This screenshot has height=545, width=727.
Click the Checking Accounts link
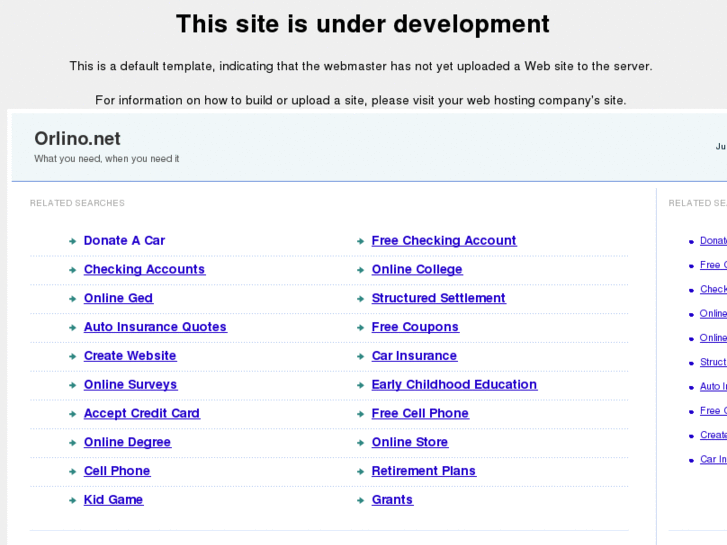[x=144, y=269]
